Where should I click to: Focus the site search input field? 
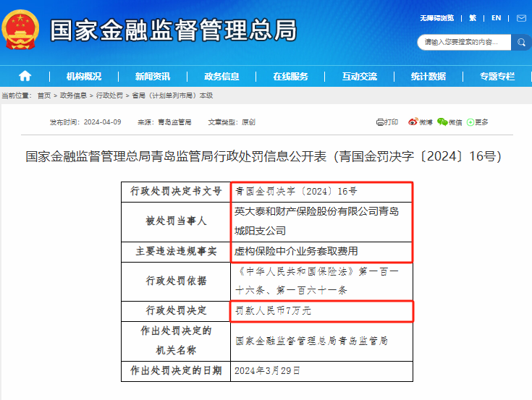point(463,43)
